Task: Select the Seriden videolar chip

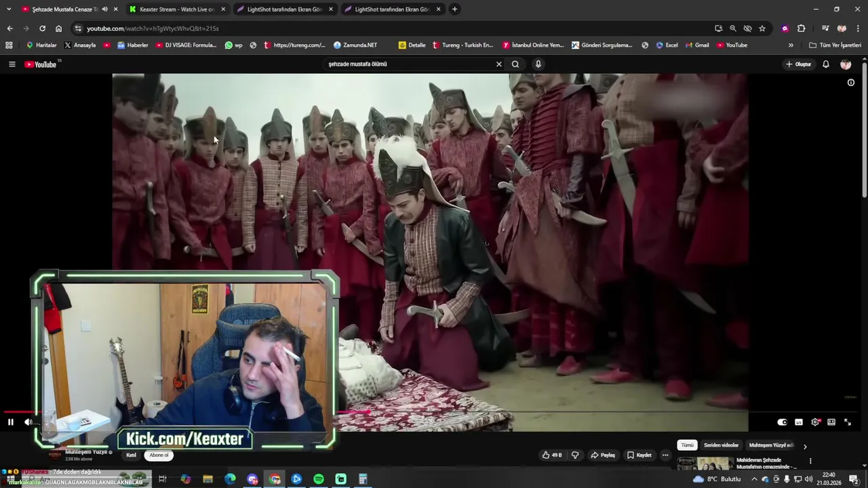Action: pyautogui.click(x=721, y=445)
